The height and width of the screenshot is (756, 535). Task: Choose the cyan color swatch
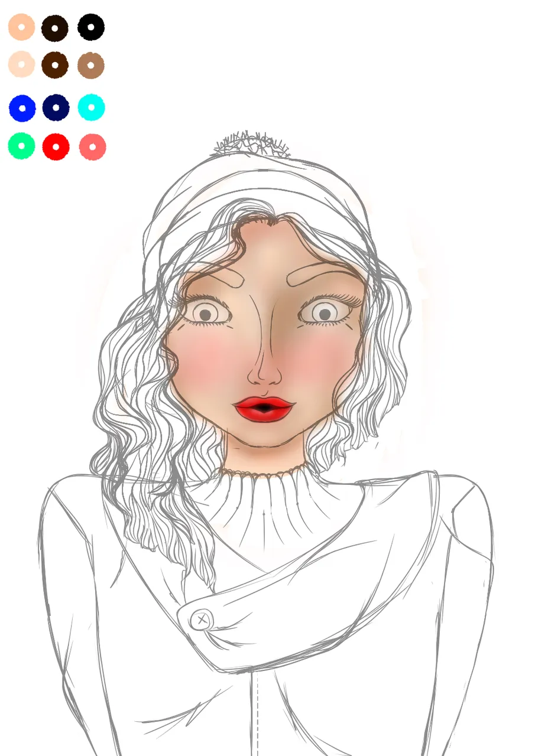[x=92, y=107]
